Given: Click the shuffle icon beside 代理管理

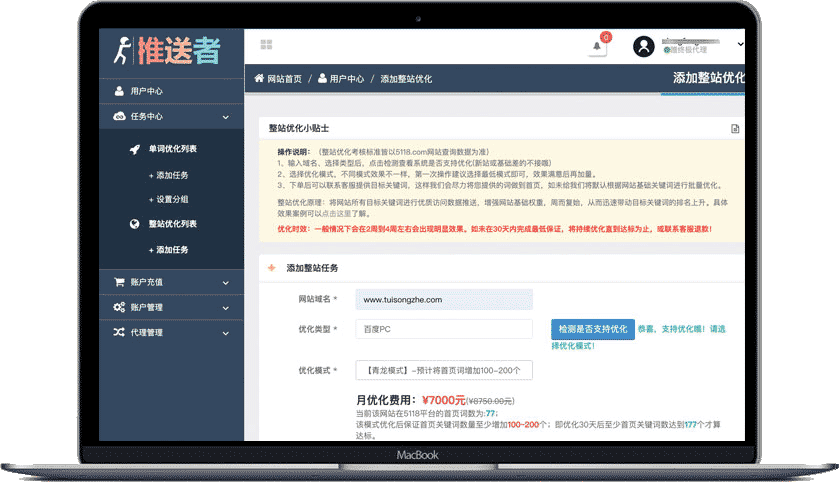Looking at the screenshot, I should (x=119, y=332).
